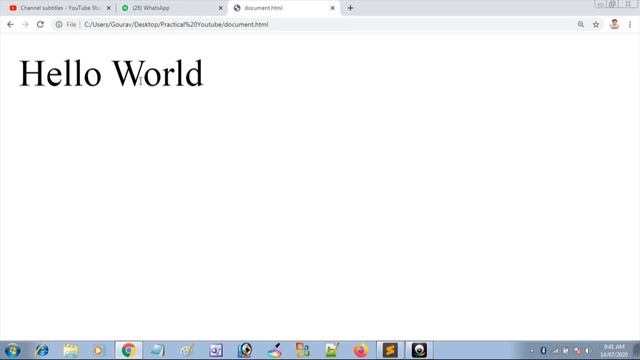Open Sublime Text from taskbar
Viewport: 640px width, 360px height.
pyautogui.click(x=390, y=351)
